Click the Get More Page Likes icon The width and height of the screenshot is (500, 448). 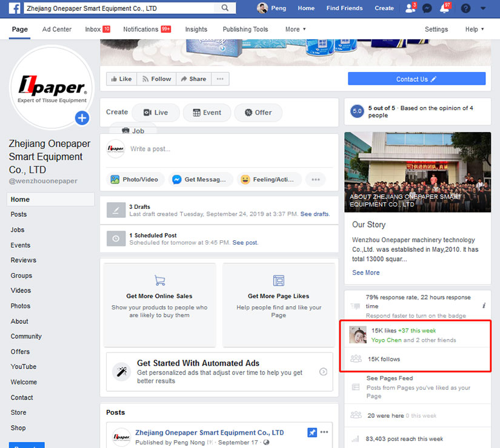(x=278, y=280)
